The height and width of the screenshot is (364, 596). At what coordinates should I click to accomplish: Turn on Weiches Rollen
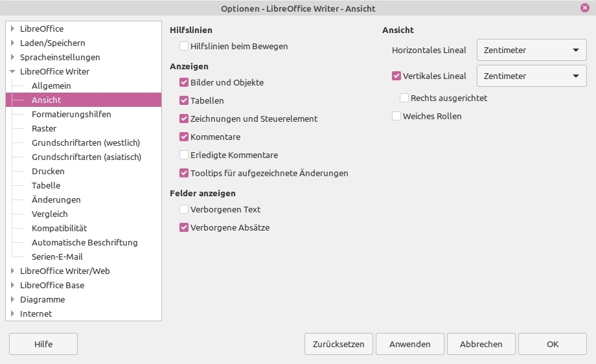396,116
